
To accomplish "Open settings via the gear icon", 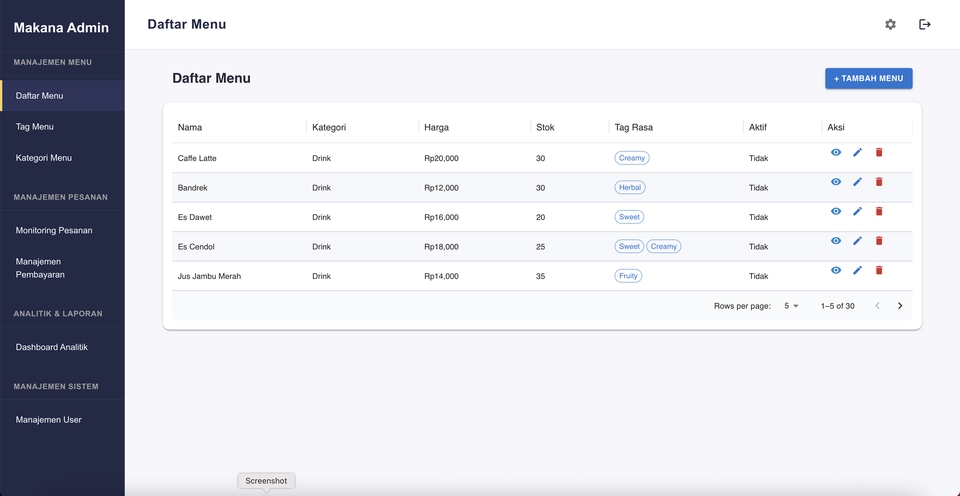I will (890, 25).
